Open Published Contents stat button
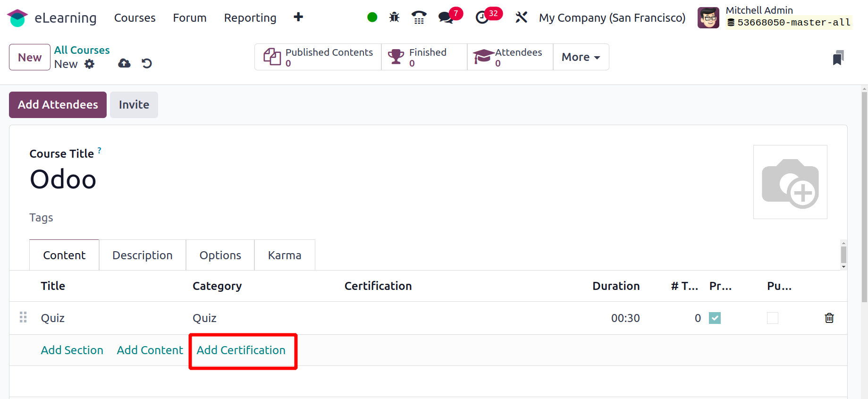 coord(318,57)
